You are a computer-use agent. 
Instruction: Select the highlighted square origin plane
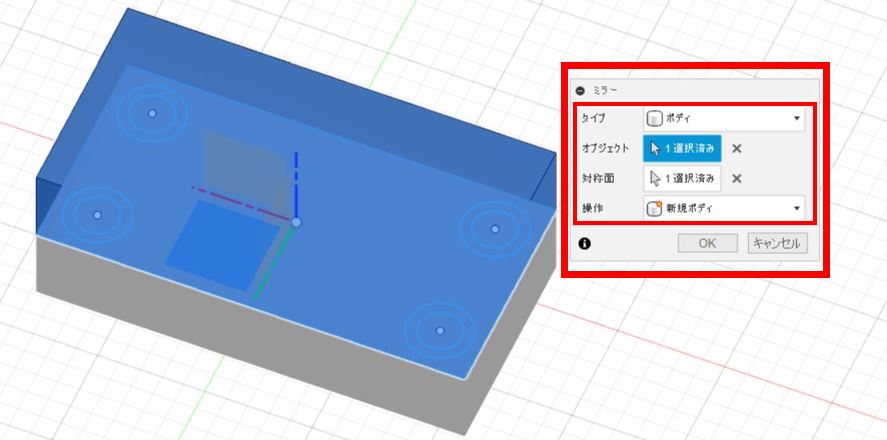pos(222,244)
